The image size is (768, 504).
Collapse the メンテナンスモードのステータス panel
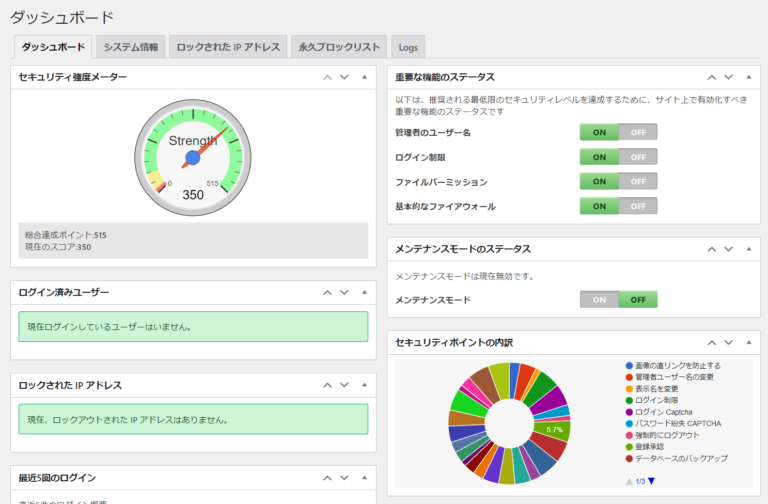749,249
